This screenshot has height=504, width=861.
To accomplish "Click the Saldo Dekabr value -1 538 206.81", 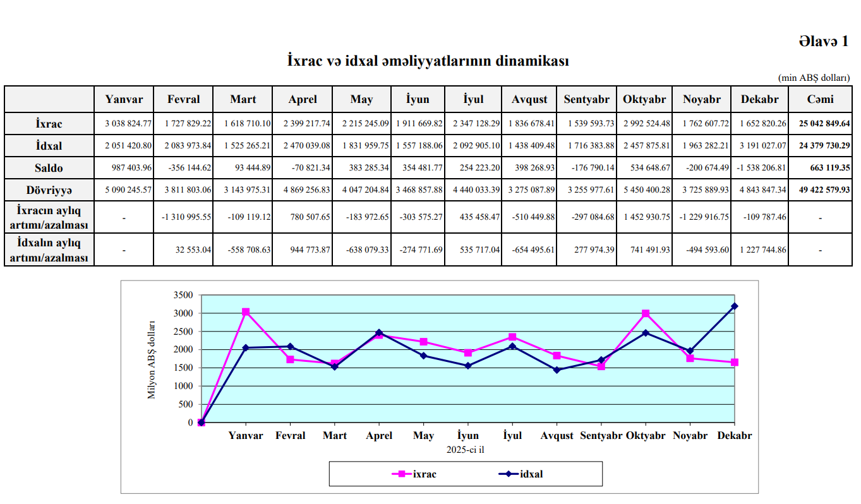I will pos(760,169).
